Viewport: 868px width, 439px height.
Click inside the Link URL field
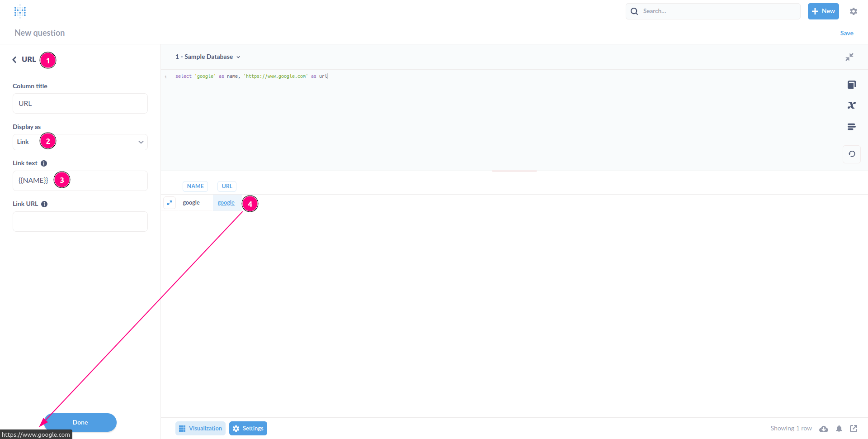pyautogui.click(x=80, y=221)
